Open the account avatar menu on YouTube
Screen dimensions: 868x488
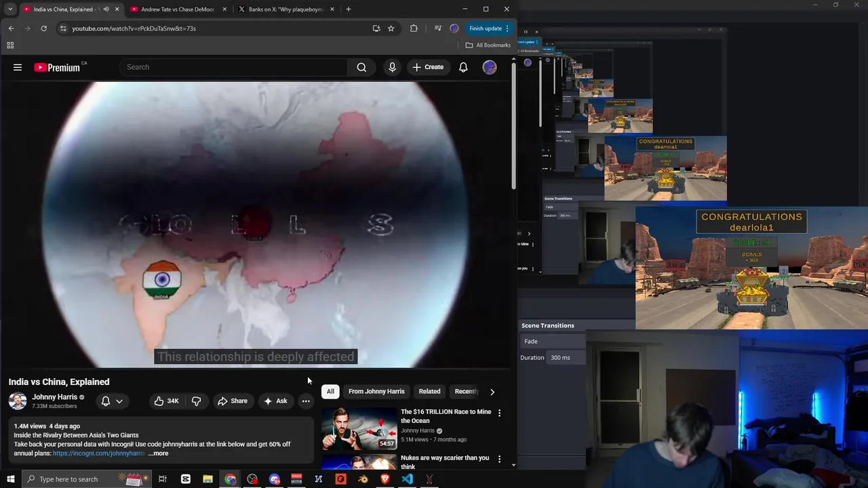coord(490,67)
